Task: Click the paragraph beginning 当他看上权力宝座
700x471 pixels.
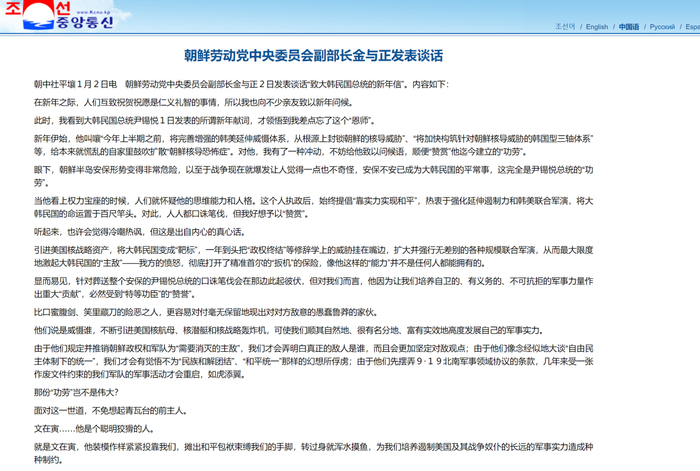Action: point(313,207)
